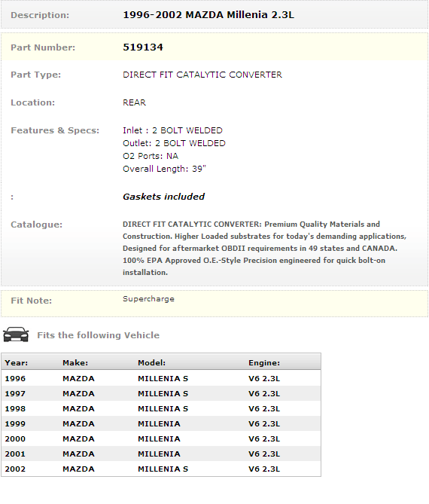Click the car icon beside Fits the following Vehicle
The image size is (429, 504).
[16, 334]
